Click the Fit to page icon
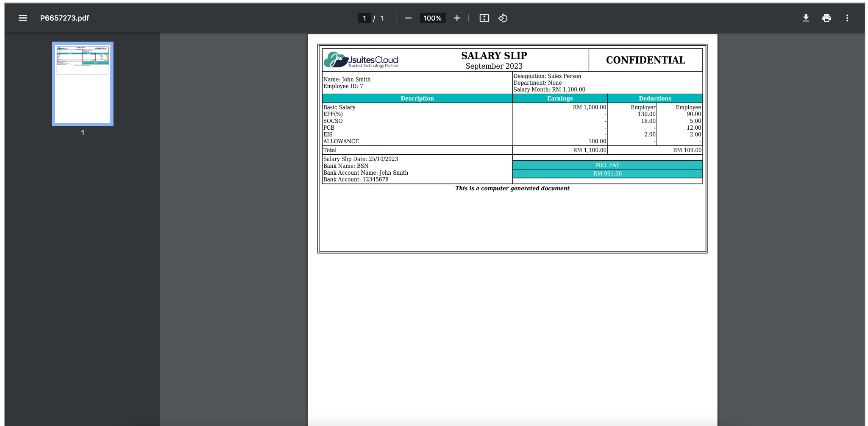Screen dimensions: 868x426 (484, 18)
